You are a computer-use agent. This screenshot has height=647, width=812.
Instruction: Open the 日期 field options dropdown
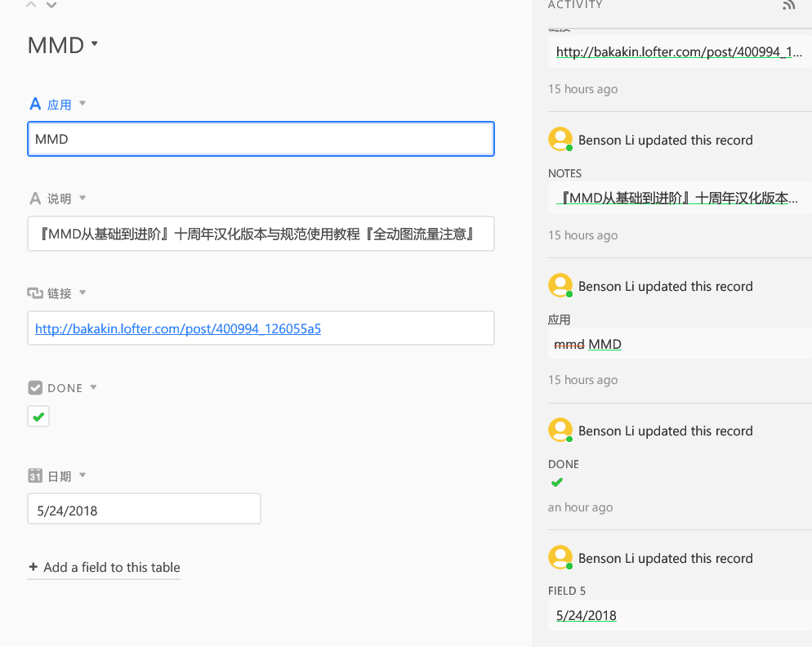[x=83, y=475]
